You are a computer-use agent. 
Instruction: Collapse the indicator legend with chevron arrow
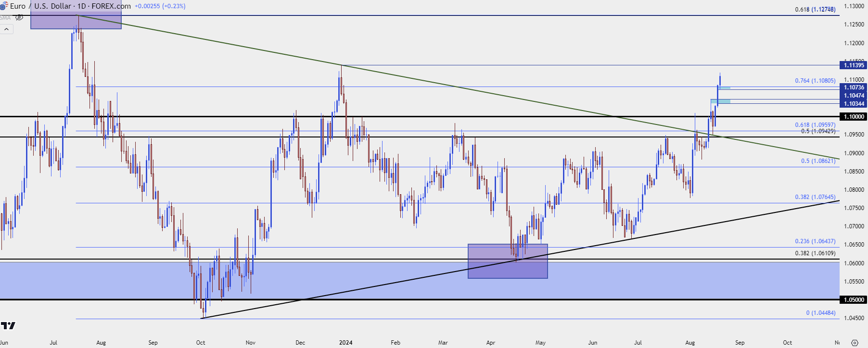[x=7, y=29]
